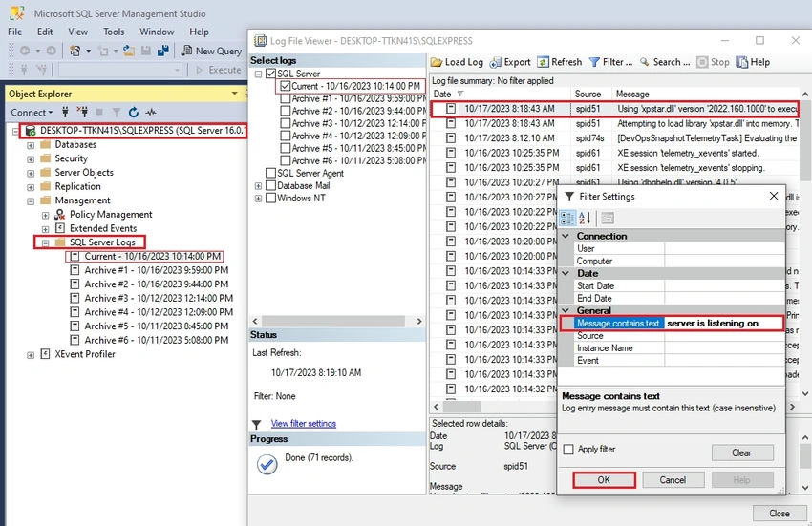Click the Load Log folder icon
812x526 pixels.
pyautogui.click(x=437, y=63)
